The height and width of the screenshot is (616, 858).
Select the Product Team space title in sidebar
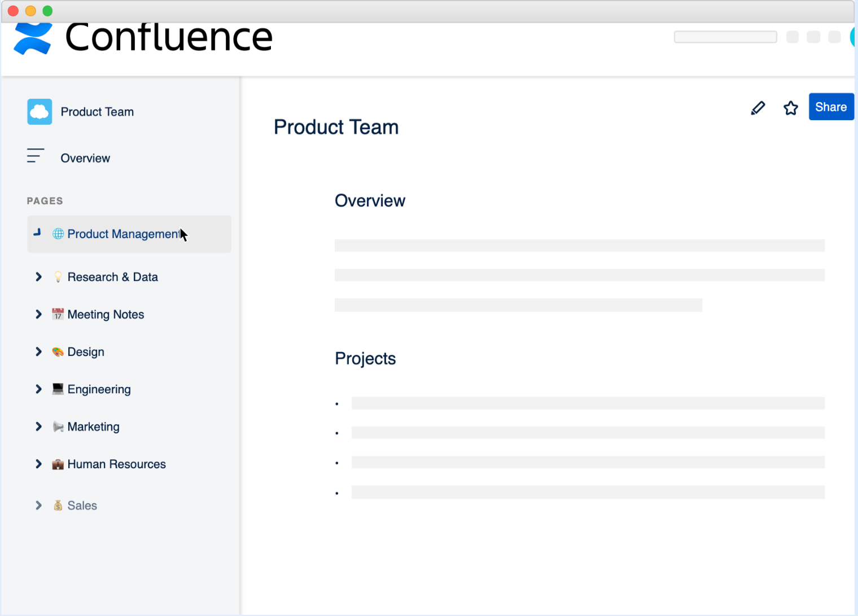tap(97, 112)
